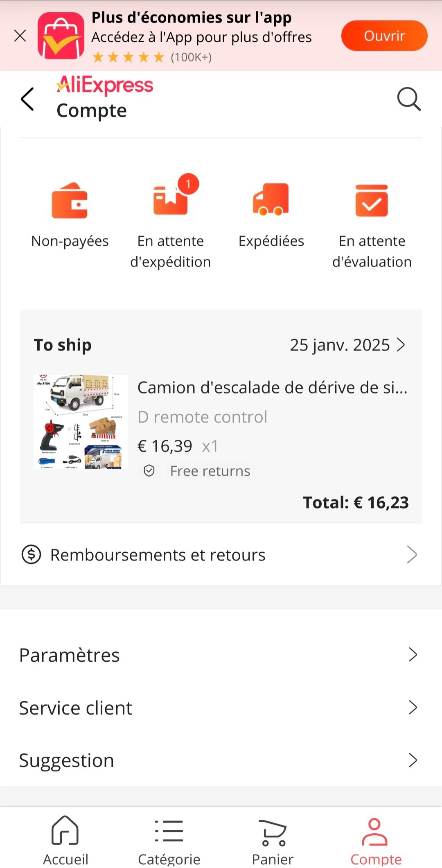Viewport: 442px width, 868px height.
Task: Switch to Accueil tab
Action: [x=65, y=840]
